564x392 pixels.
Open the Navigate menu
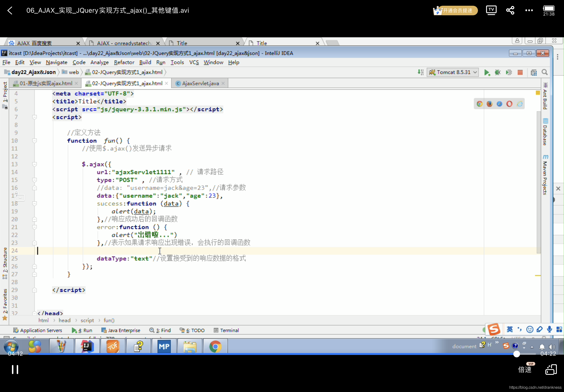(56, 62)
